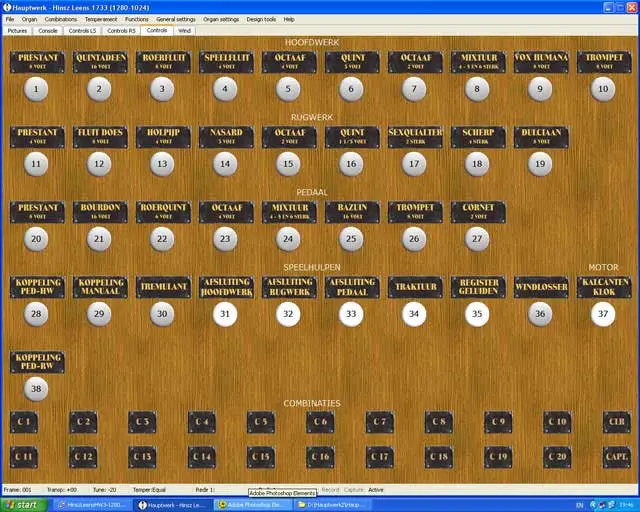
Task: Click the CAPT capture button
Action: coord(616,457)
